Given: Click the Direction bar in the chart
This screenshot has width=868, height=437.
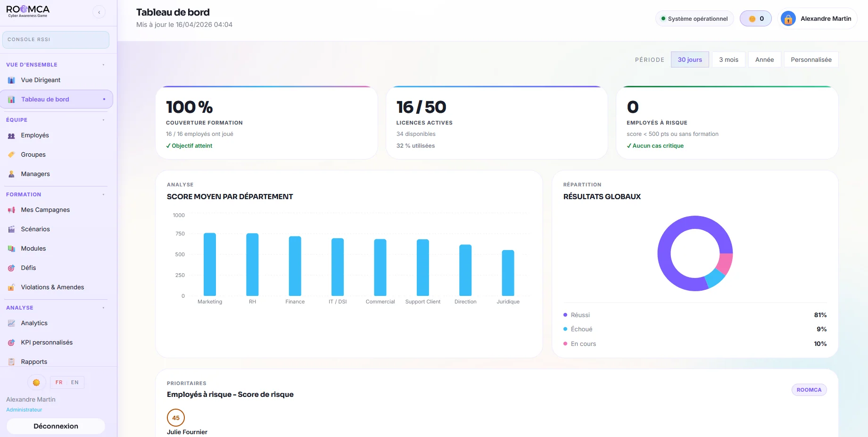Looking at the screenshot, I should 465,270.
